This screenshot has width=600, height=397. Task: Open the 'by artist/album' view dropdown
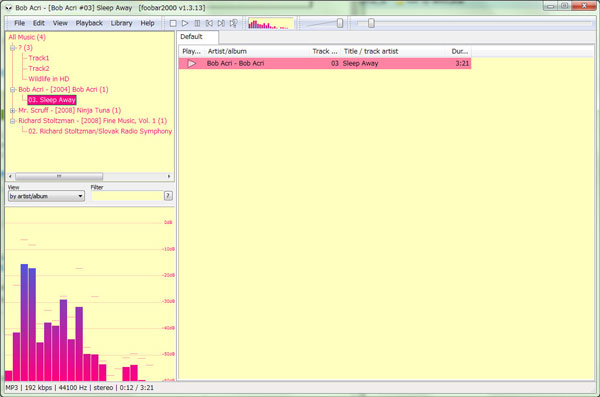pyautogui.click(x=46, y=196)
